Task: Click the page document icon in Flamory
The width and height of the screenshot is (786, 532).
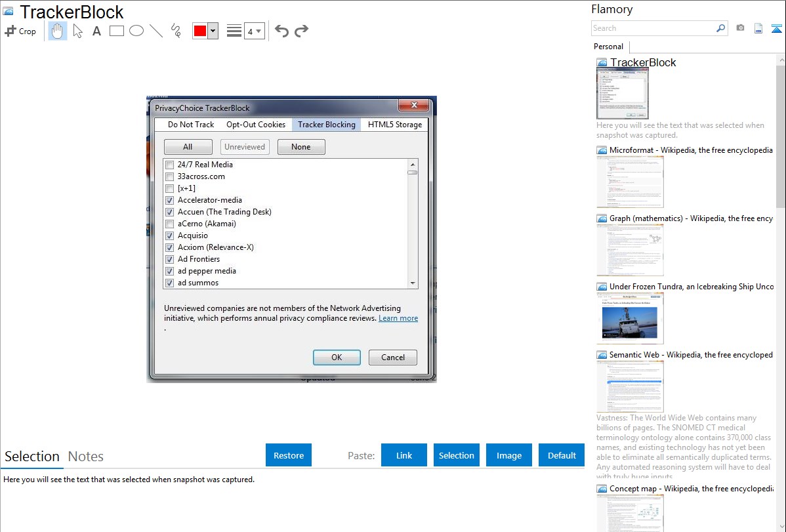Action: click(x=758, y=28)
